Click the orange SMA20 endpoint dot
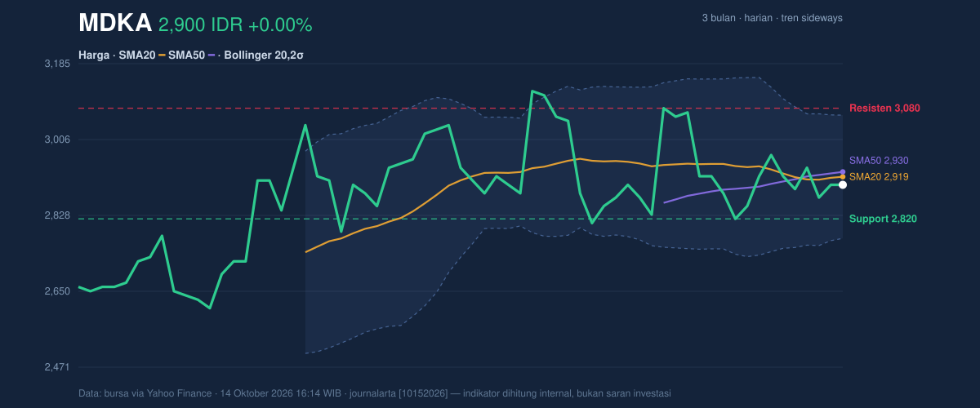This screenshot has width=980, height=408. coord(843,176)
